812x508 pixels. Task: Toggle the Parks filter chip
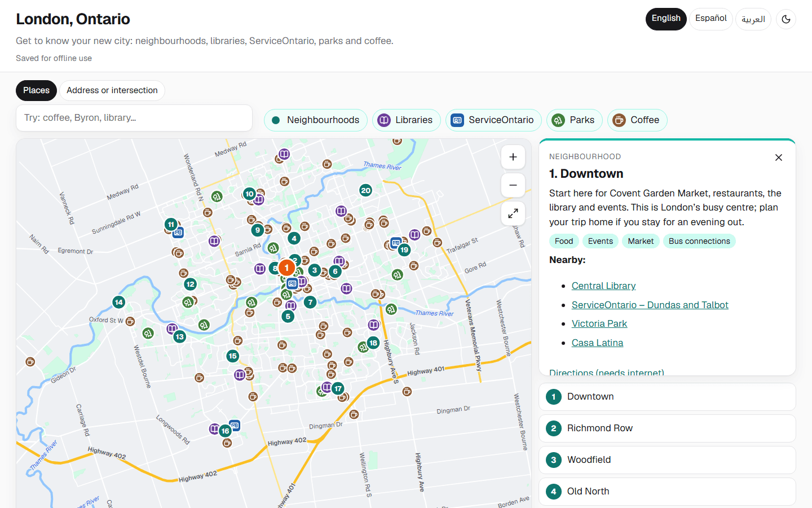[575, 120]
